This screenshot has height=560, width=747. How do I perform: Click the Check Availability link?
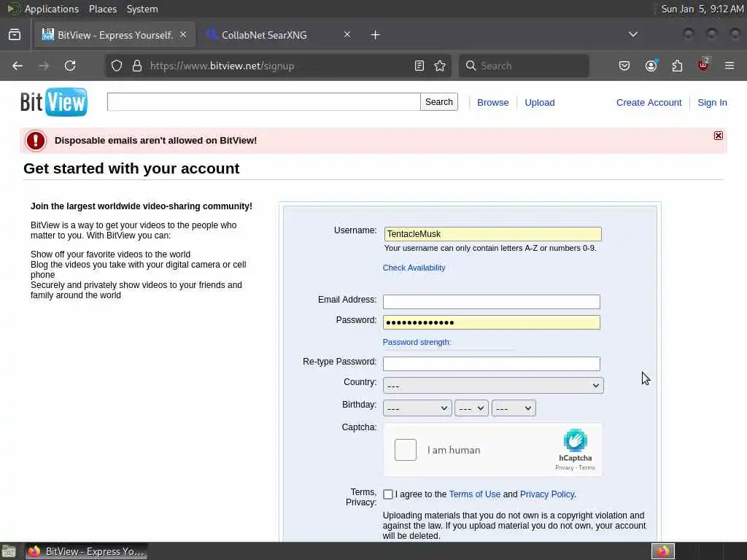click(x=414, y=268)
